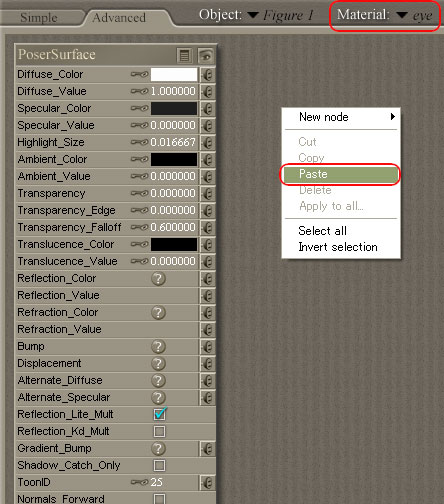Click the plug connector beside ToonID
Screen dimensions: 444x504
pyautogui.click(x=208, y=483)
